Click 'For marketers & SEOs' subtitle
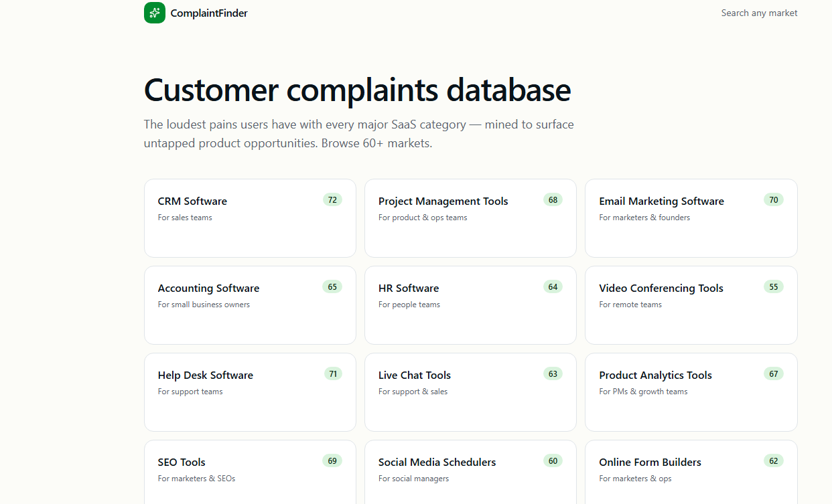The image size is (832, 504). 196,479
